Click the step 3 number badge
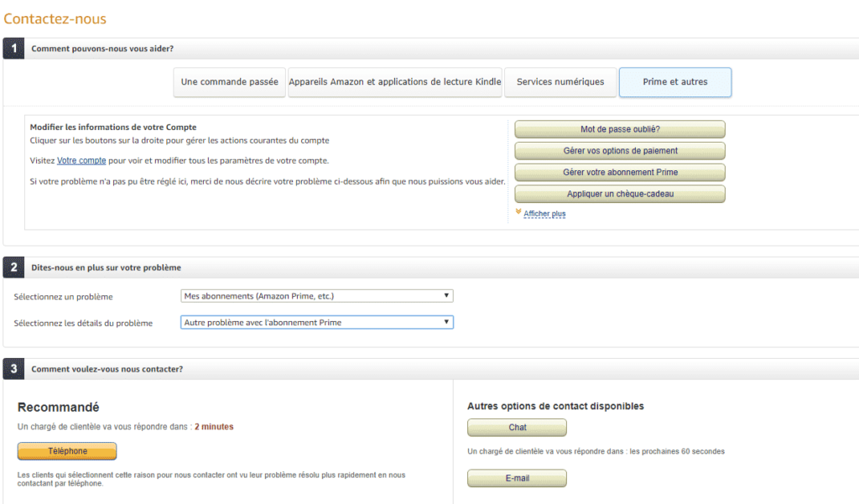This screenshot has height=504, width=859. tap(13, 369)
